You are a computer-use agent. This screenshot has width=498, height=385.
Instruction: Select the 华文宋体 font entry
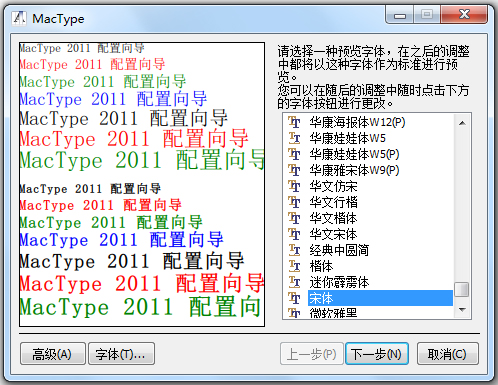333,234
